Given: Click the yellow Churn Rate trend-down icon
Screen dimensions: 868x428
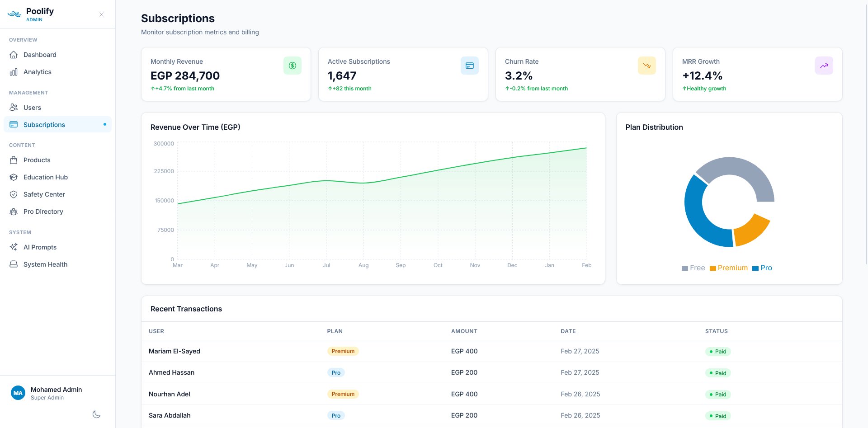Looking at the screenshot, I should point(647,66).
